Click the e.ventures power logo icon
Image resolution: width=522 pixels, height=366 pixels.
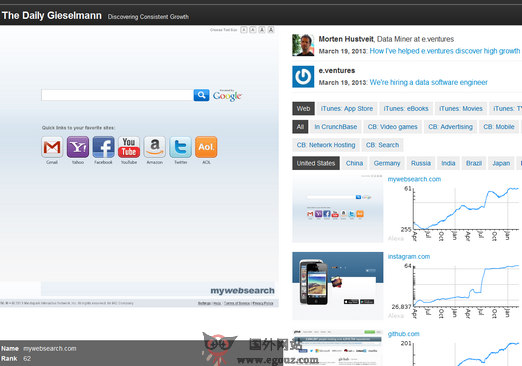tap(303, 77)
